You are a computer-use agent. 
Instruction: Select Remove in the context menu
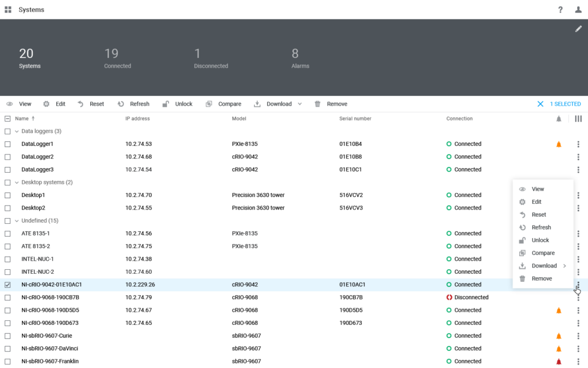(543, 278)
